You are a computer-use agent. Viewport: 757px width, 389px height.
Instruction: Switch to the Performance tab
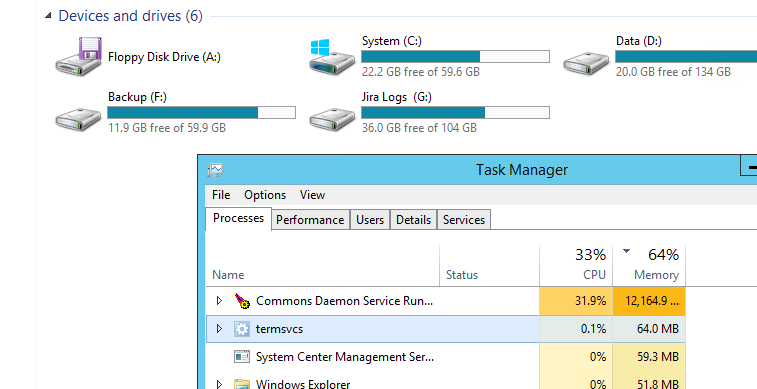click(x=310, y=220)
